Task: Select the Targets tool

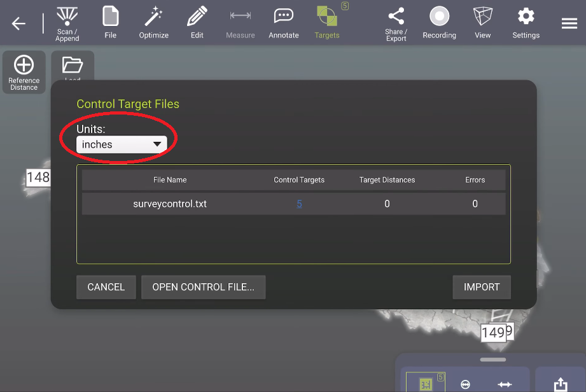Action: [x=327, y=22]
